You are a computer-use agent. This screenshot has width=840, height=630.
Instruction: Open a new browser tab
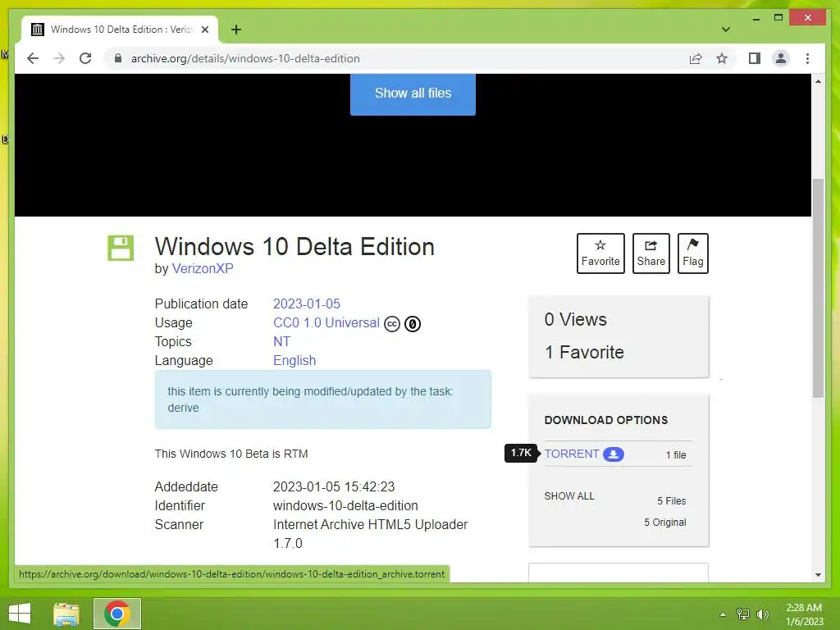(x=235, y=30)
